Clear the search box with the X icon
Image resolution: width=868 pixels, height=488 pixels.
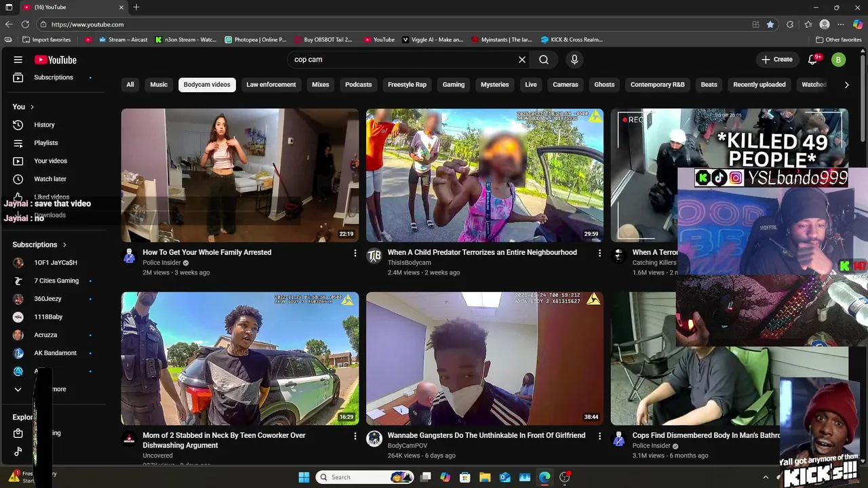pyautogui.click(x=522, y=60)
